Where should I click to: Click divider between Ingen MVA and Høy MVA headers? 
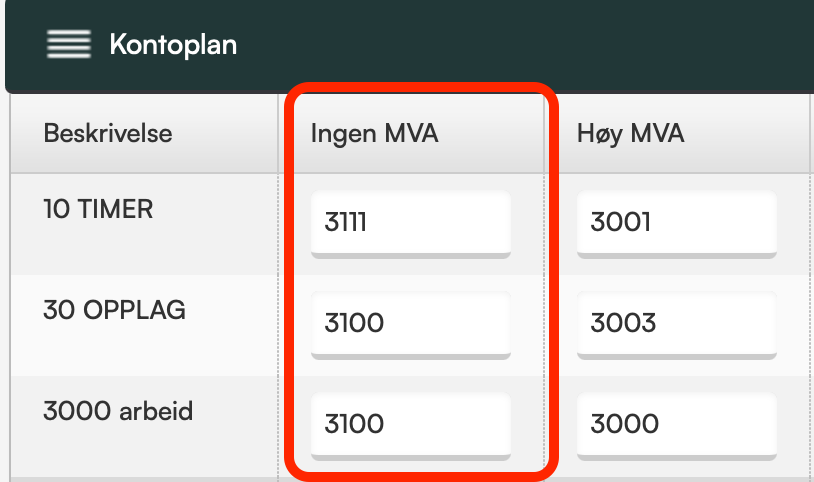(x=544, y=133)
